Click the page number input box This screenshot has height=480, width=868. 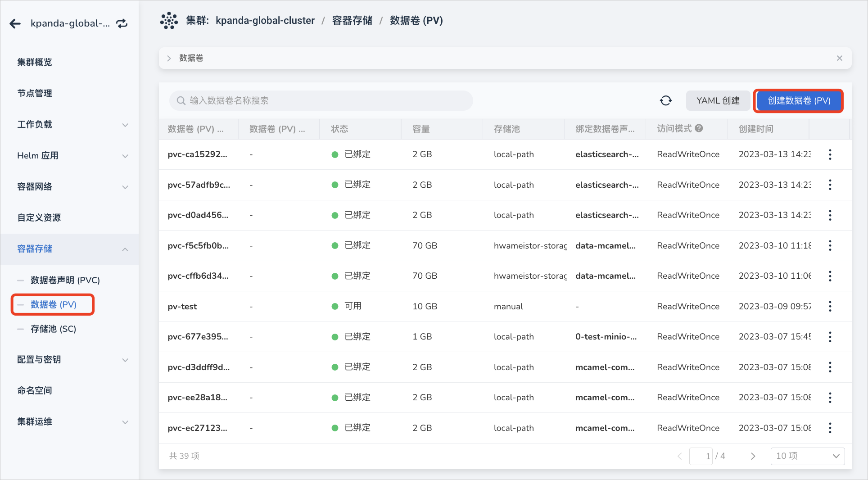[701, 456]
